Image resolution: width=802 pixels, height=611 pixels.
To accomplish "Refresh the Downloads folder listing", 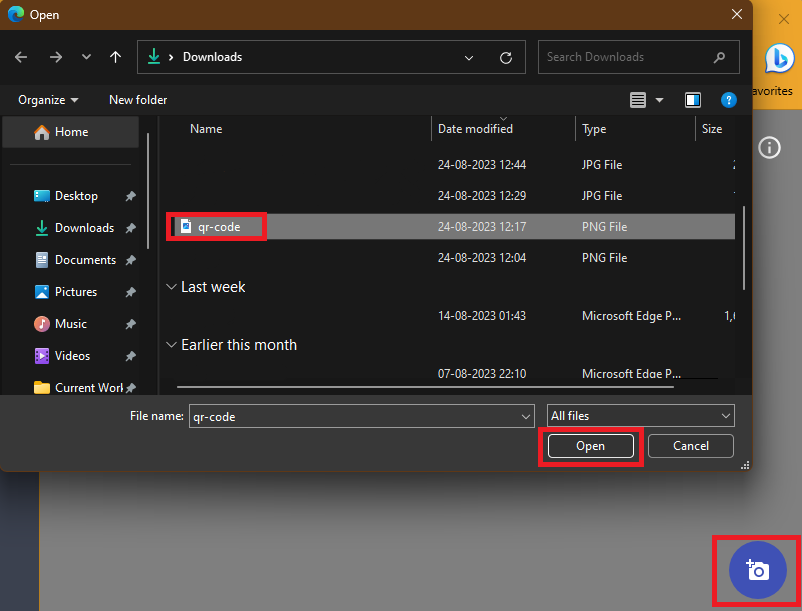I will (506, 57).
